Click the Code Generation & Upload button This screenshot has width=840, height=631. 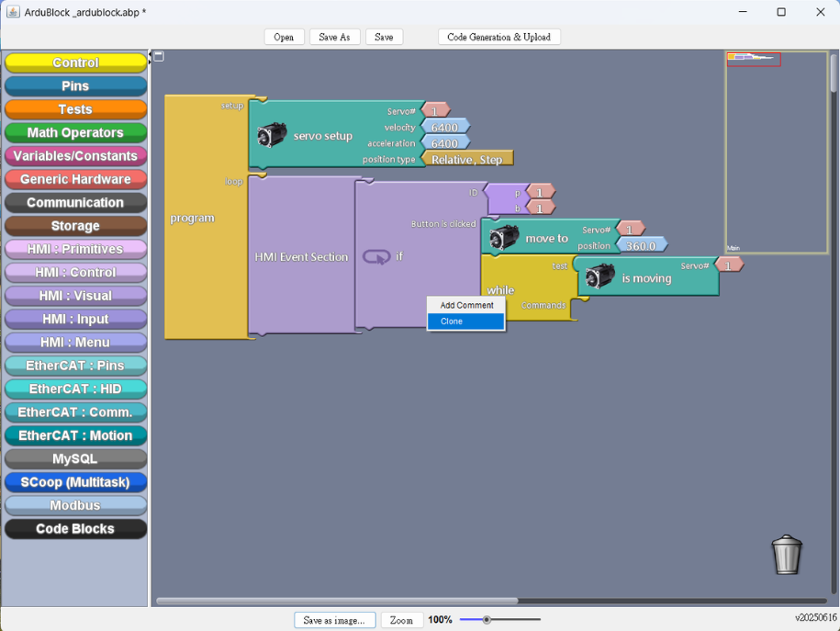coord(498,37)
